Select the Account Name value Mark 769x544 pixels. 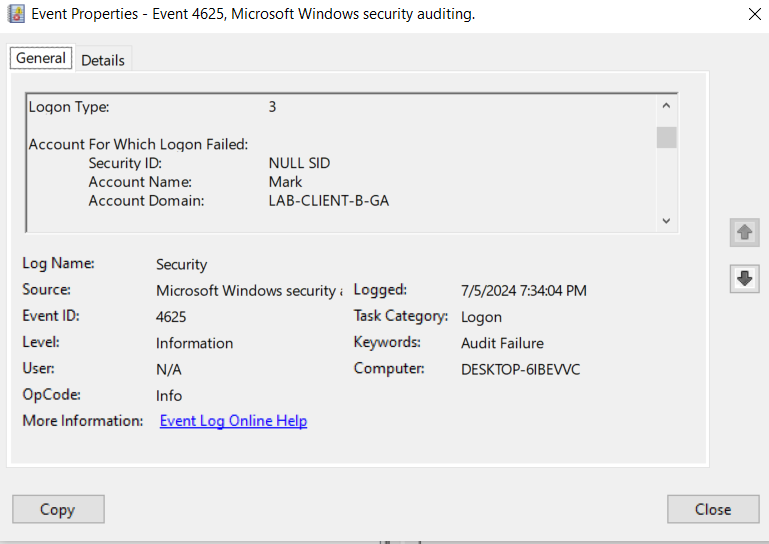(x=285, y=182)
